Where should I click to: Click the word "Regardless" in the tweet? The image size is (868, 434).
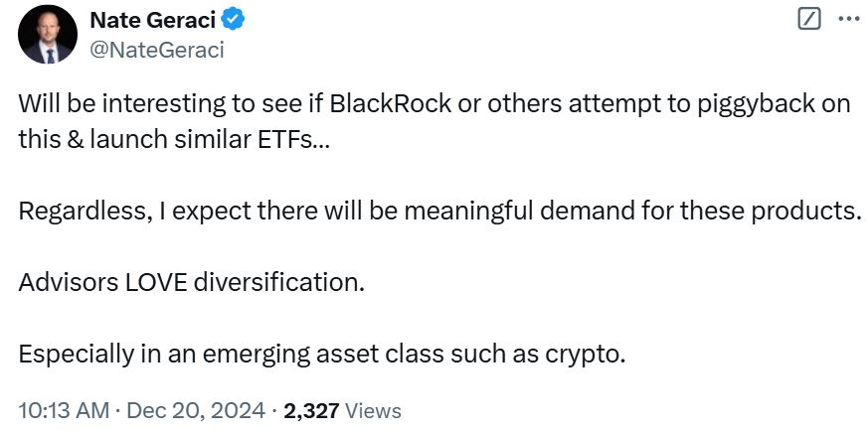point(84,211)
